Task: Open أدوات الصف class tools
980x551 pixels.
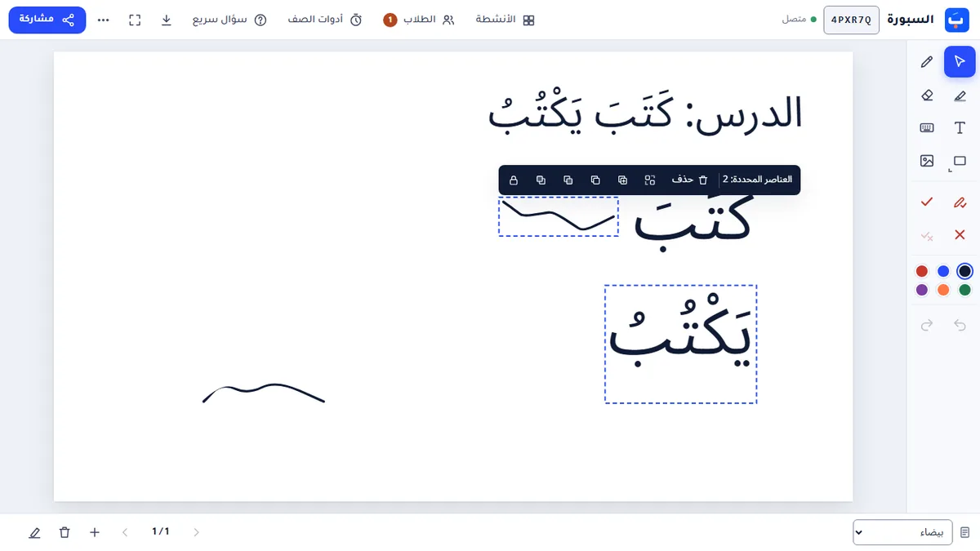Action: [x=325, y=20]
